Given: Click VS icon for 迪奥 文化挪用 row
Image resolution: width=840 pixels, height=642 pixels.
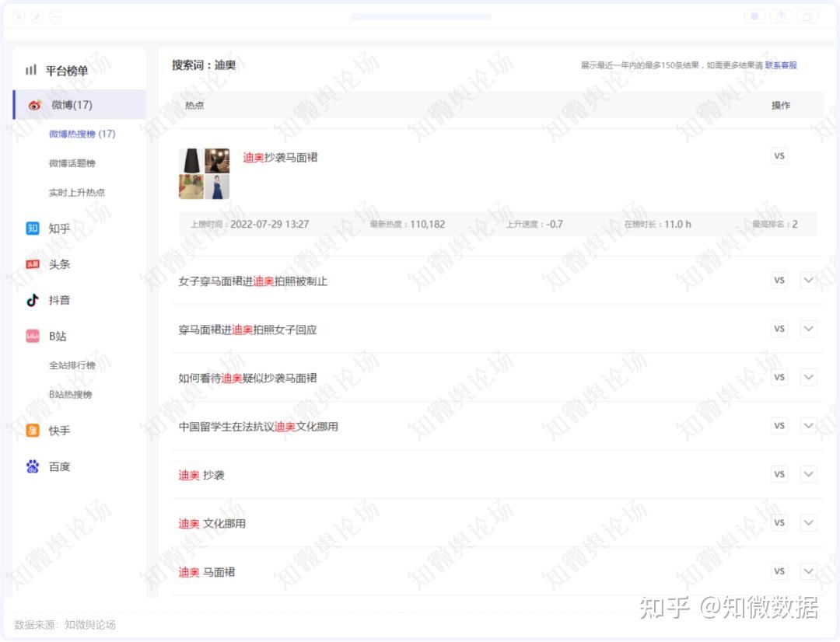Looking at the screenshot, I should (779, 523).
